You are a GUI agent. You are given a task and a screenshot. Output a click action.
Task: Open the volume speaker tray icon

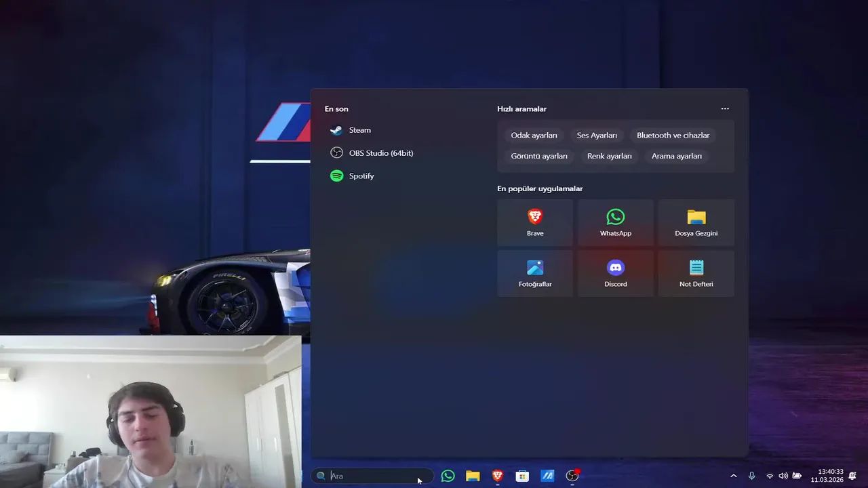(x=783, y=476)
